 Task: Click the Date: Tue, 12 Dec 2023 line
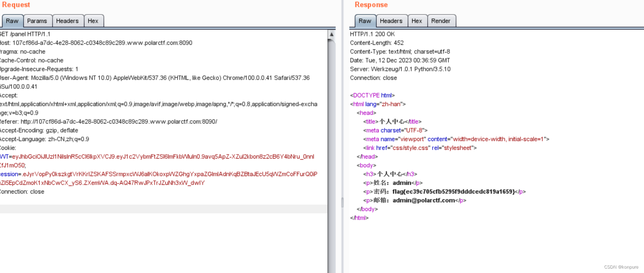(x=400, y=60)
